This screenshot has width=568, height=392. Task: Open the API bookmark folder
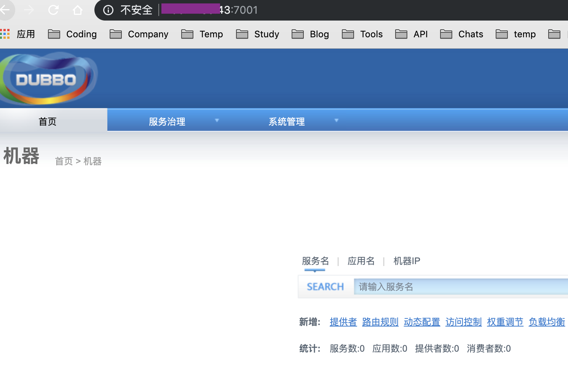coord(412,34)
